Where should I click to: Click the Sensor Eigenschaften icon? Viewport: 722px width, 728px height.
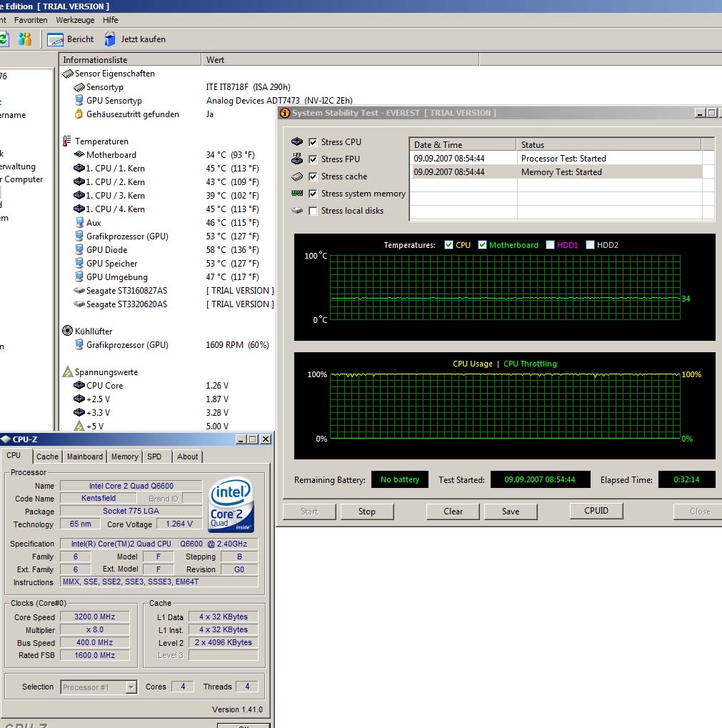[x=68, y=74]
